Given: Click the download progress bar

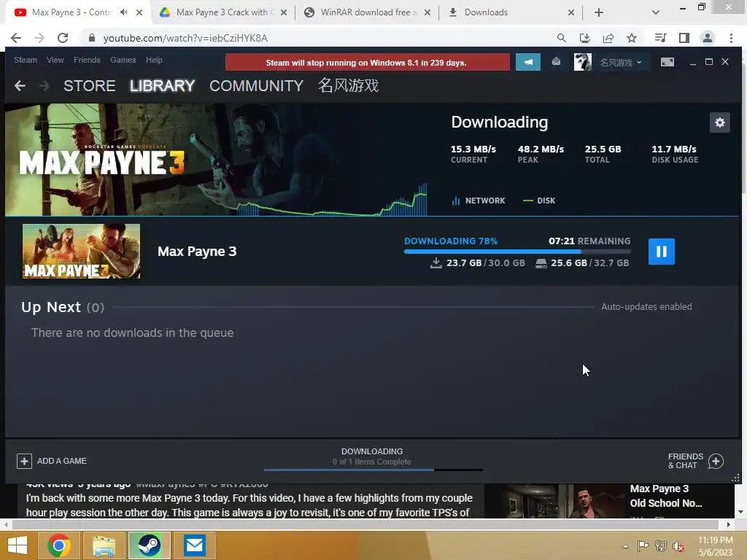Looking at the screenshot, I should [517, 252].
